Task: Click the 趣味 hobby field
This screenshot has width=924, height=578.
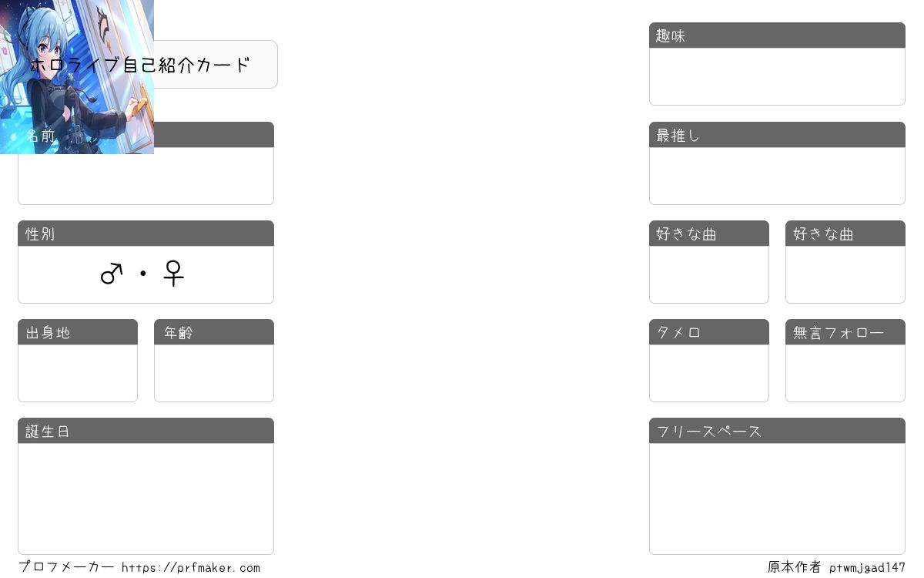Action: (x=777, y=76)
